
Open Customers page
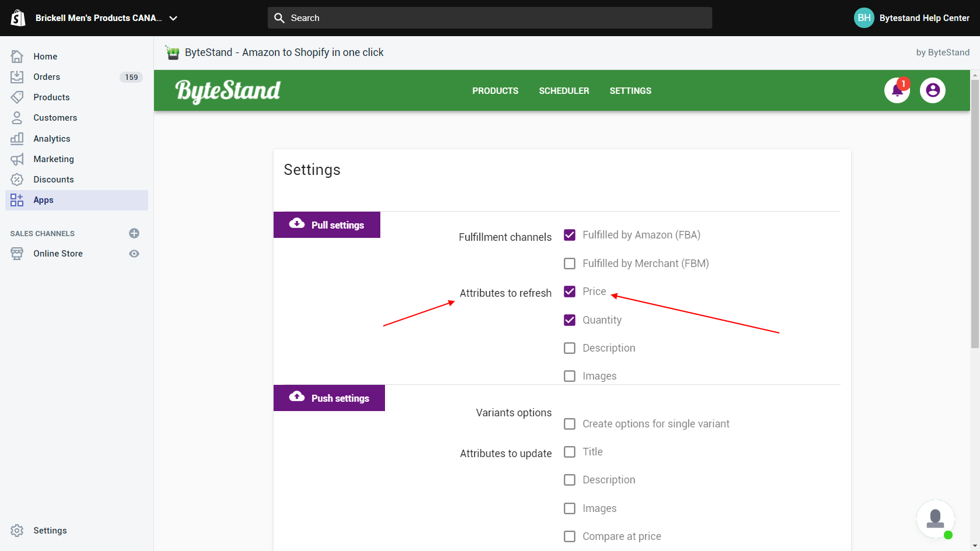[x=55, y=118]
